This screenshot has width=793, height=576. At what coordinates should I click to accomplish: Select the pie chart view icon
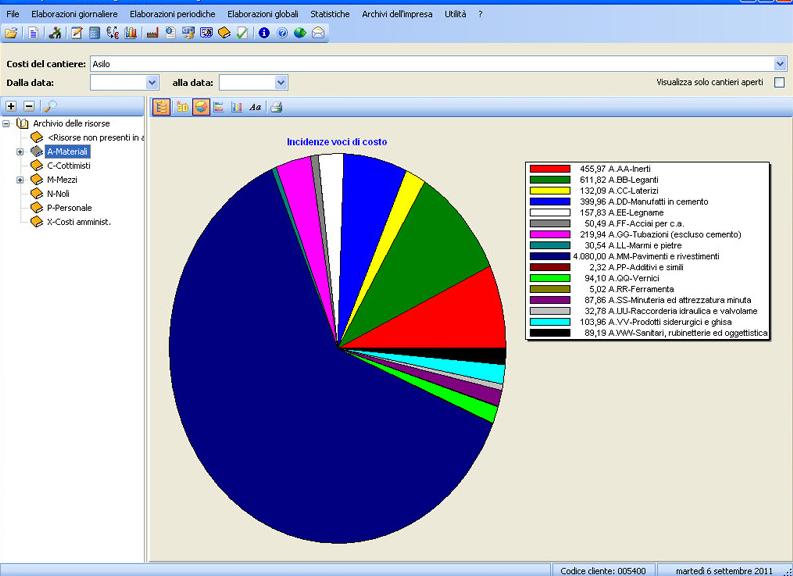pyautogui.click(x=201, y=107)
